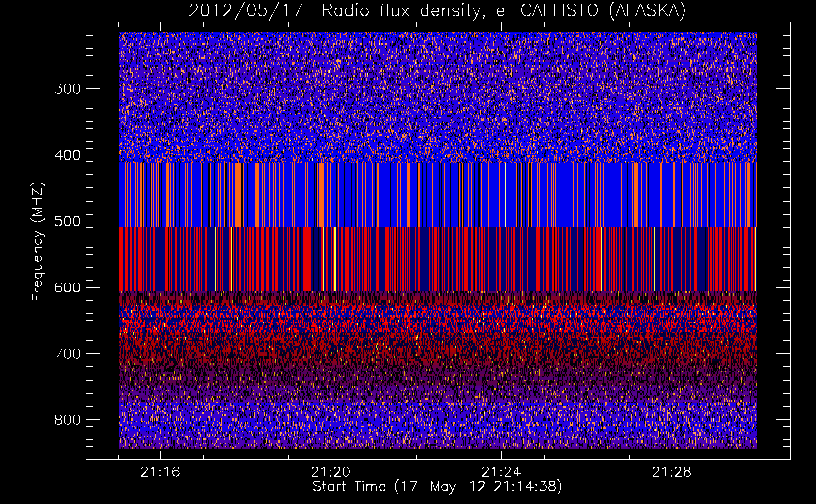
Task: Click the 'Frequency (MHZ)' axis label
Action: 38,241
